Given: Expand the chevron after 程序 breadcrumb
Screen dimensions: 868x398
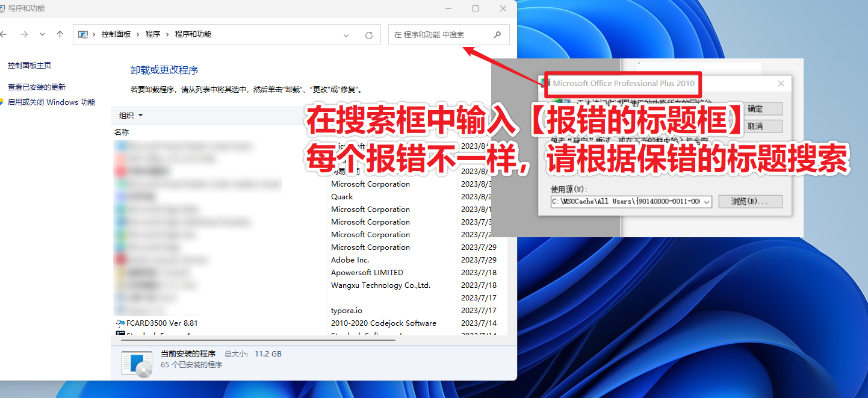Looking at the screenshot, I should 168,35.
